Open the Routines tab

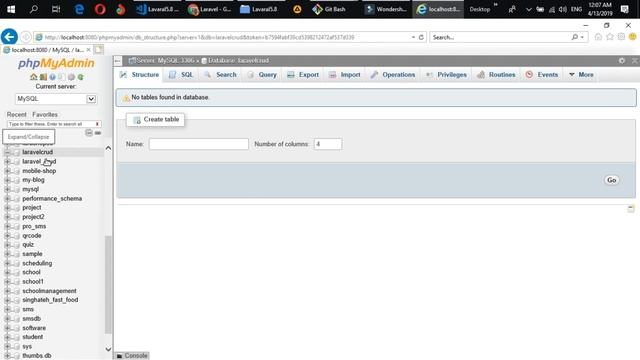(x=496, y=75)
